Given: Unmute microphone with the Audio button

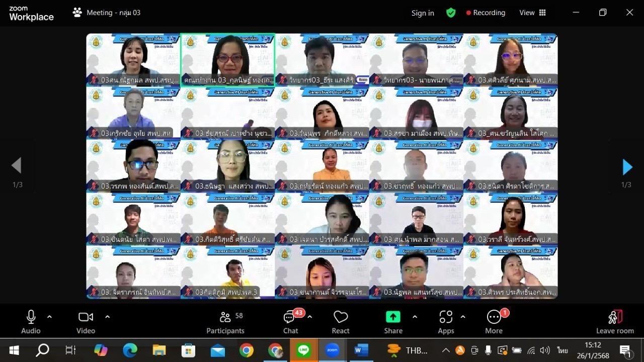Looking at the screenshot, I should coord(31,322).
